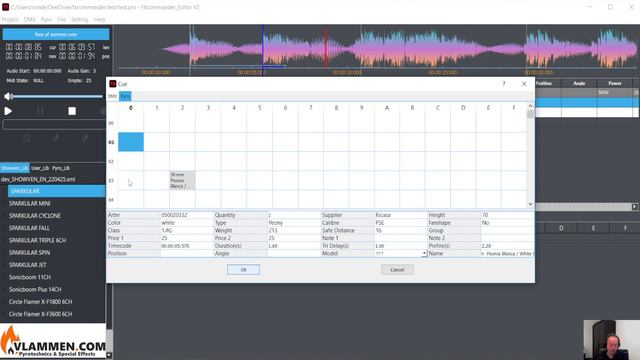Click column header F in the cue grid

(513, 108)
